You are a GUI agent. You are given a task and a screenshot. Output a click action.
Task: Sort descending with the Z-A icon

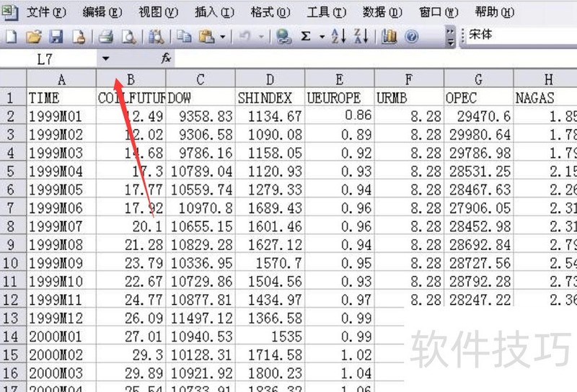pyautogui.click(x=361, y=36)
